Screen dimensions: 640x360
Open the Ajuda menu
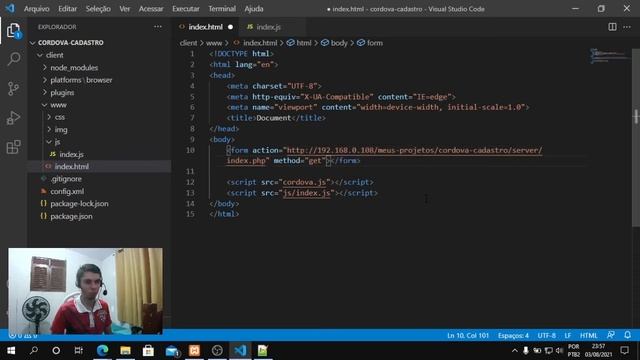[x=254, y=9]
